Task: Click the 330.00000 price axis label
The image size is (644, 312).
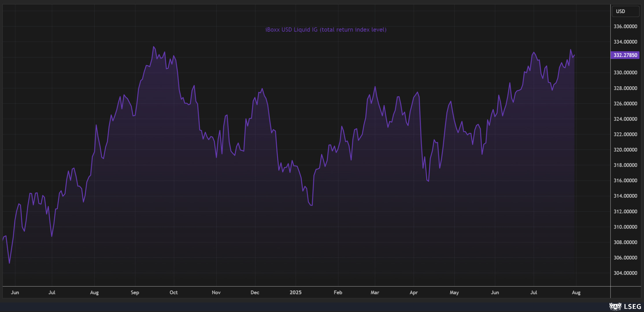Action: tap(625, 72)
